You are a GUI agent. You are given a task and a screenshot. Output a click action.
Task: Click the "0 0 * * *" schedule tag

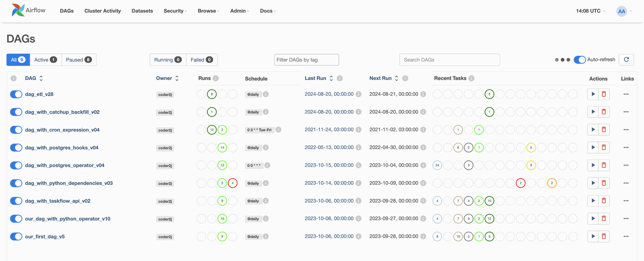click(254, 165)
